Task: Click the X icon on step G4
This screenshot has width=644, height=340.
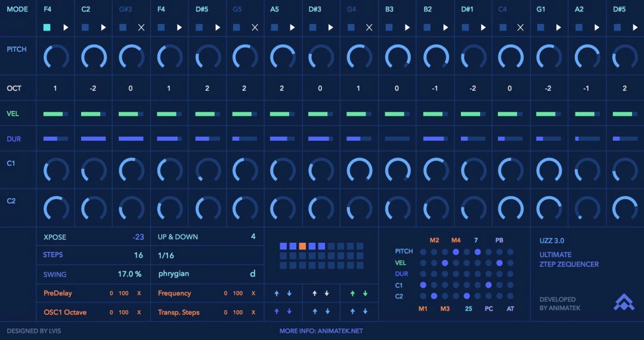Action: tap(369, 27)
